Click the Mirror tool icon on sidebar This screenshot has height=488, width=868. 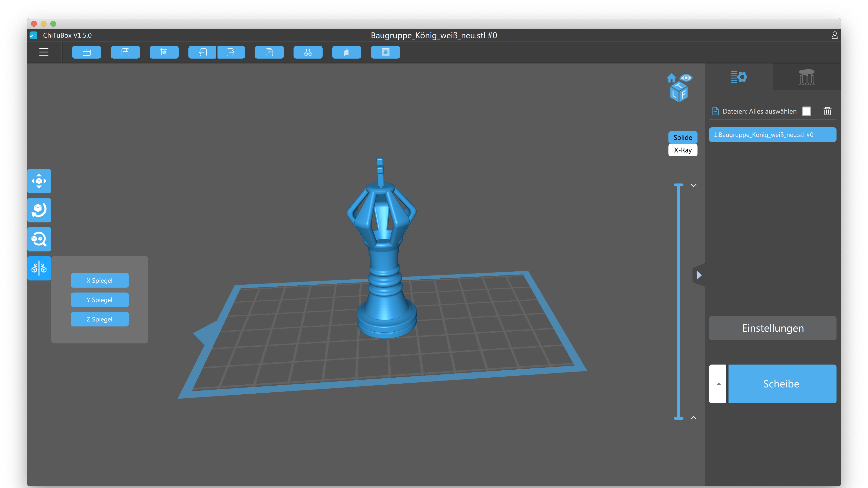click(39, 268)
